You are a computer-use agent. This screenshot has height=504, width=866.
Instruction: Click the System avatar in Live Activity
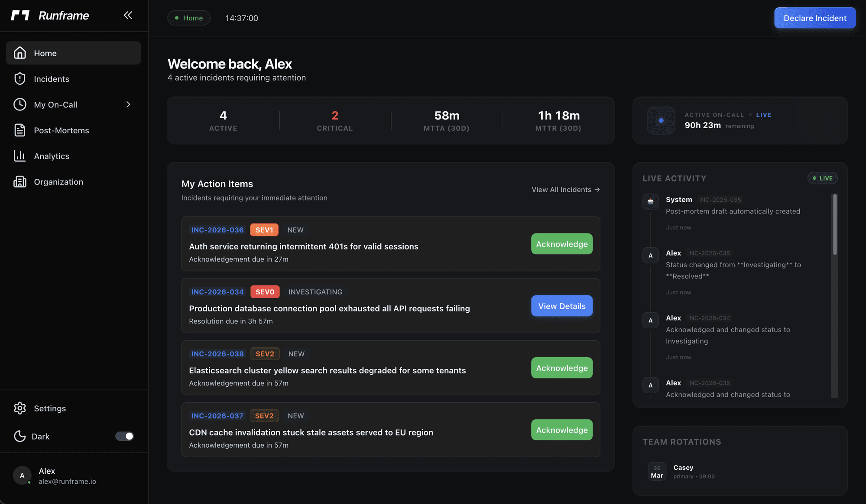[x=650, y=201]
